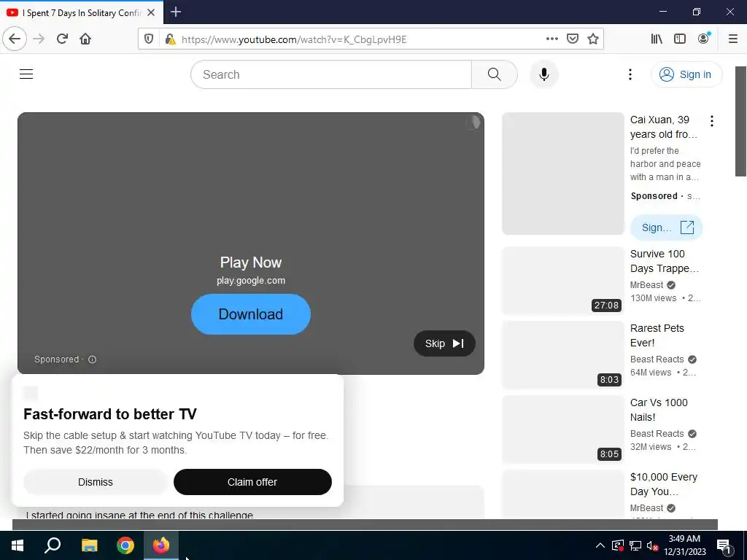Select the 'I Spent 7 Days In Solitary' tab
Image resolution: width=747 pixels, height=560 pixels.
point(82,12)
